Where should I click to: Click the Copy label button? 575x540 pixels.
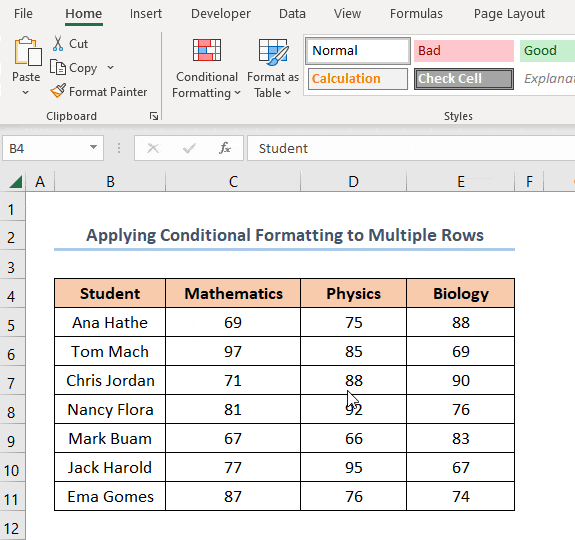tap(83, 68)
